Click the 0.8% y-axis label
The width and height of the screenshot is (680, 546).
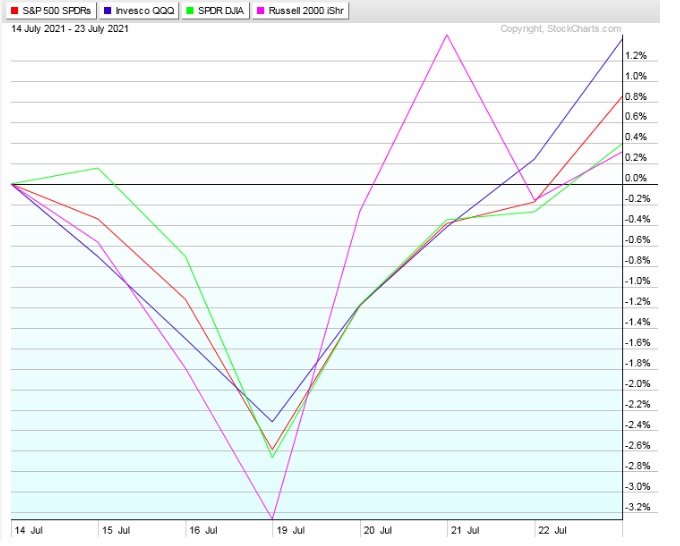636,97
